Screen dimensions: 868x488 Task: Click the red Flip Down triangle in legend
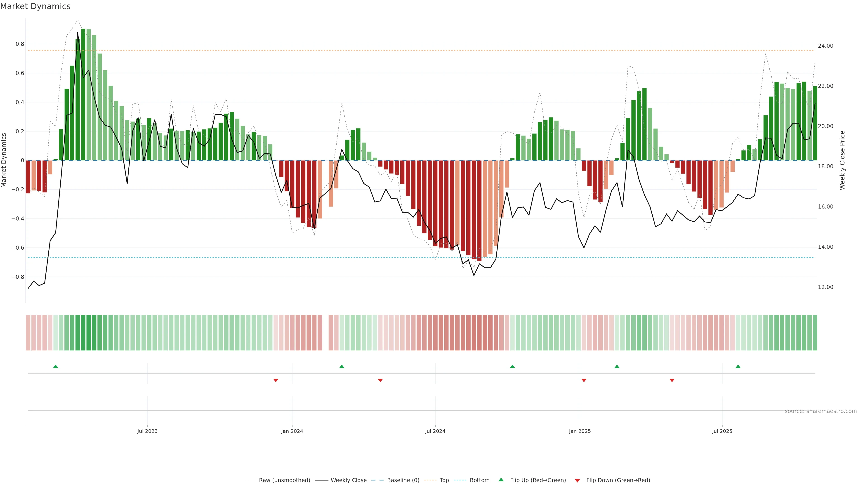577,481
